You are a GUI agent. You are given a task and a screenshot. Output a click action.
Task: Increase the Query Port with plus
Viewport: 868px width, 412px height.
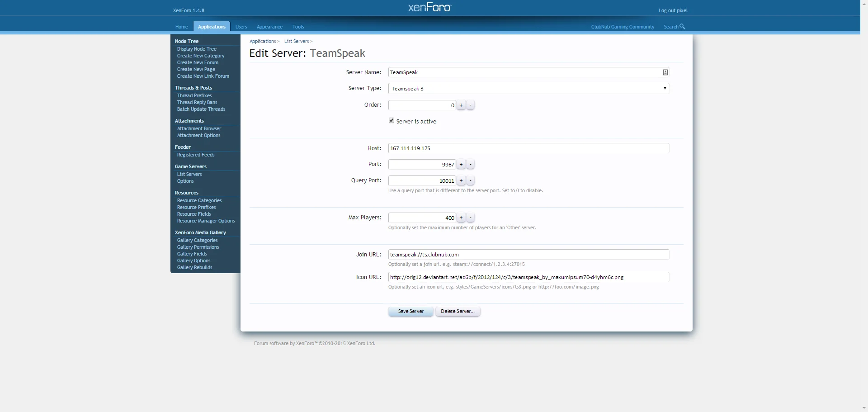tap(461, 181)
